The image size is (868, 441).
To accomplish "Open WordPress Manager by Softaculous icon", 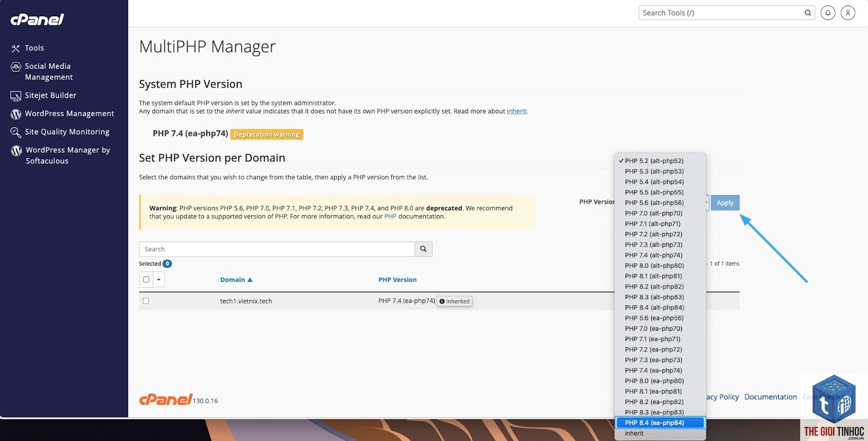I will tap(16, 150).
